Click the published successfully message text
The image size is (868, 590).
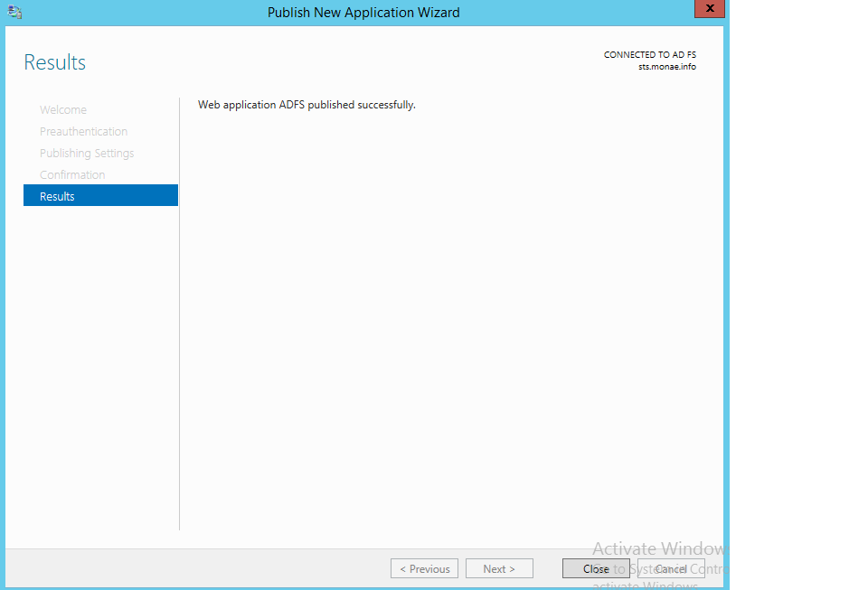tap(307, 105)
